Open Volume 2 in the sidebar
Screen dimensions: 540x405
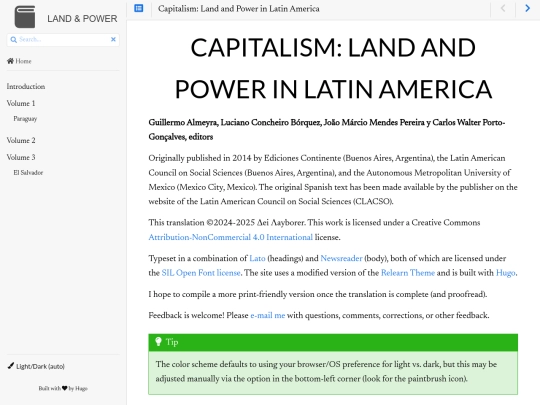click(21, 141)
